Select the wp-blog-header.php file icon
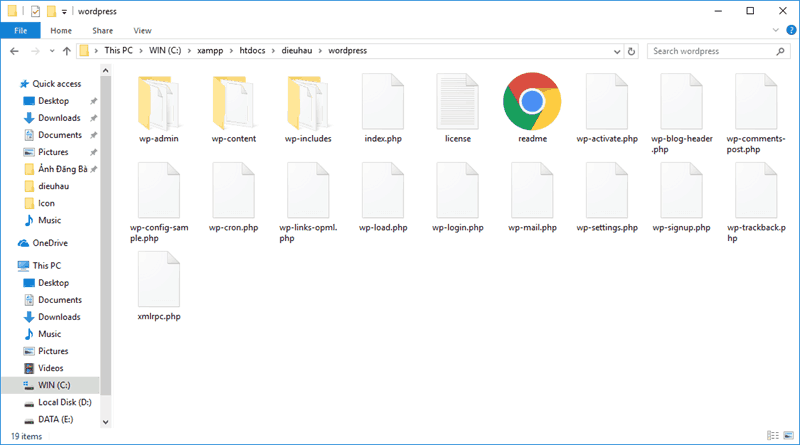This screenshot has height=445, width=800. [681, 102]
